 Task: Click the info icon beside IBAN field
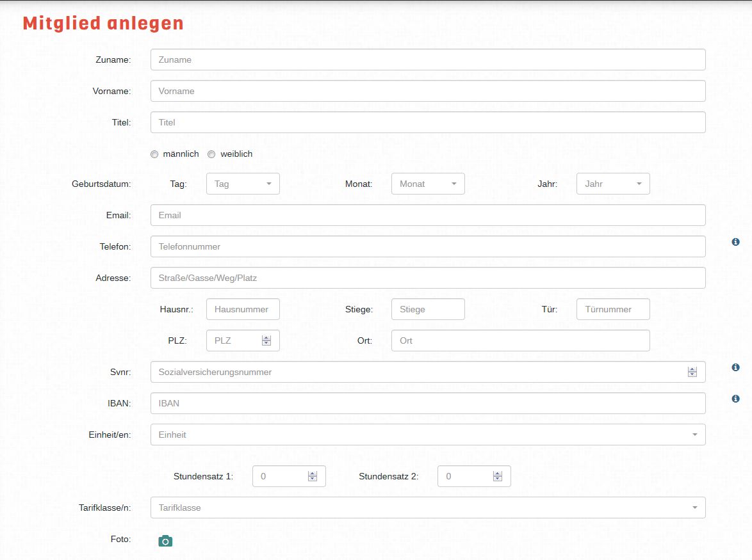tap(735, 399)
